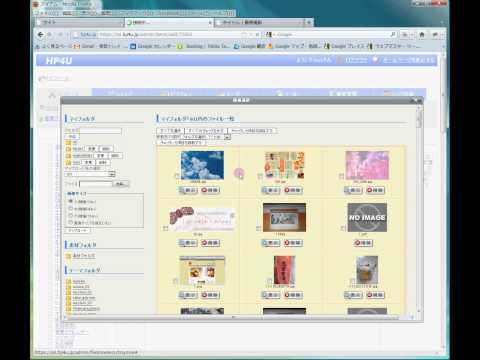
Task: Click the uncheck-all button above the thumbnails
Action: point(206,130)
